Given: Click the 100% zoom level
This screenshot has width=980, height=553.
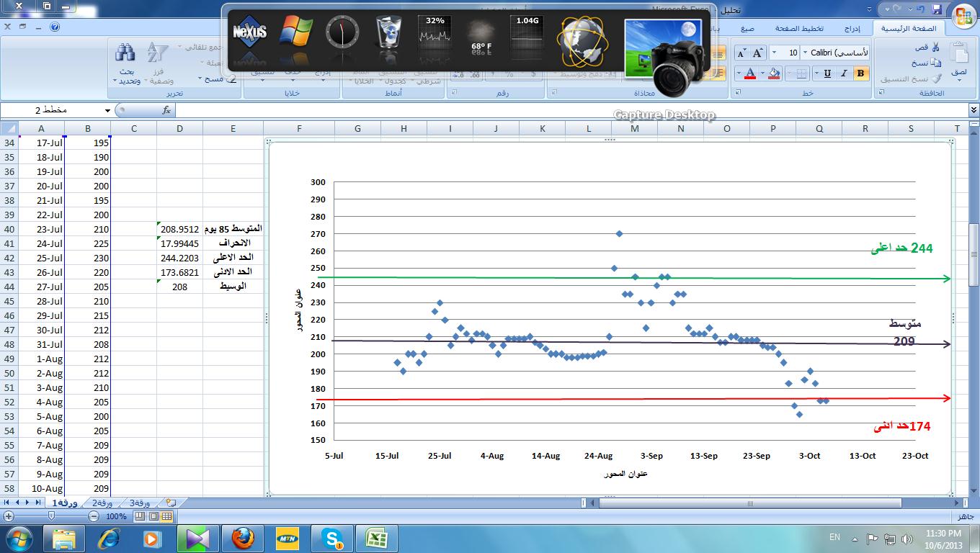Looking at the screenshot, I should (x=116, y=517).
